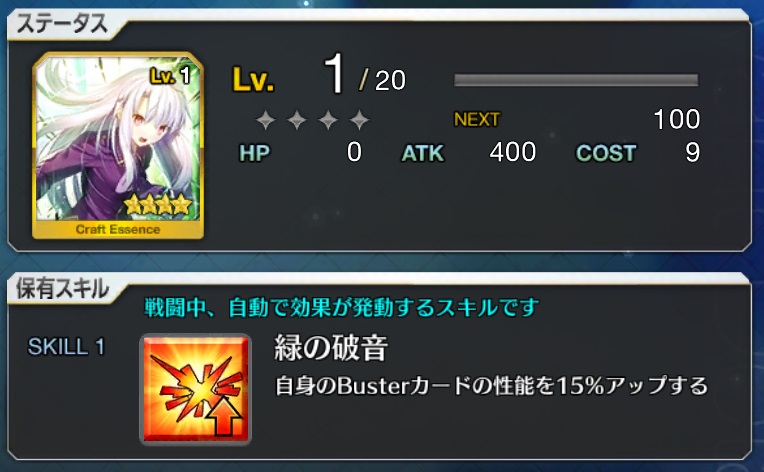Screen dimensions: 764x472
Task: Select the fourth empty ascension star
Action: pyautogui.click(x=359, y=119)
